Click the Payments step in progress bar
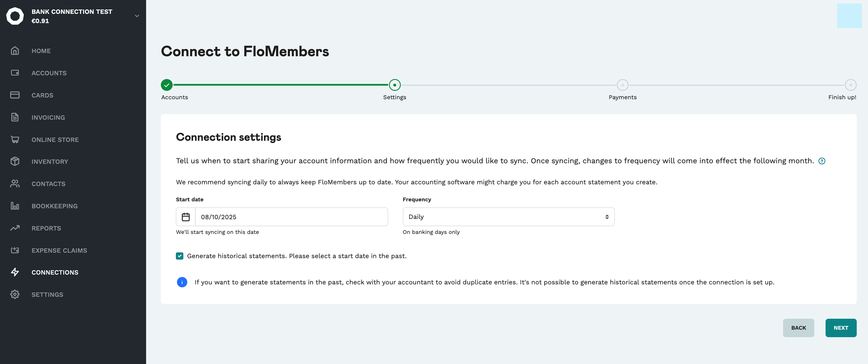Image resolution: width=868 pixels, height=364 pixels. tap(622, 85)
